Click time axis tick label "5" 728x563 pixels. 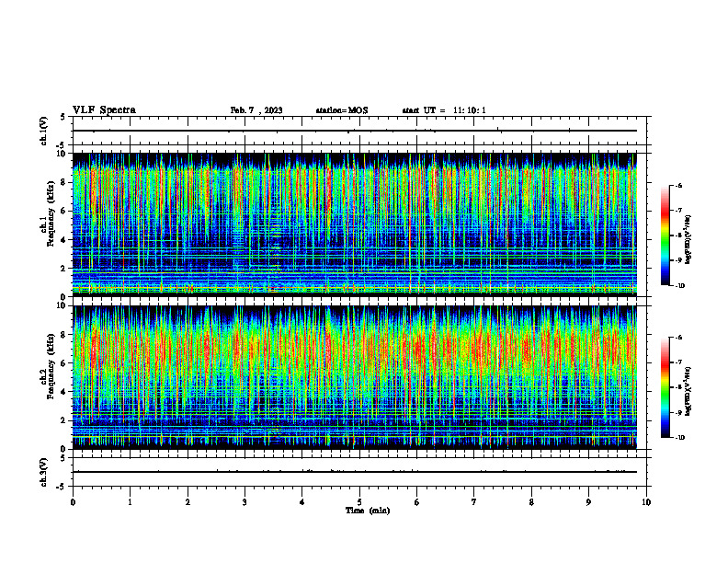point(359,502)
